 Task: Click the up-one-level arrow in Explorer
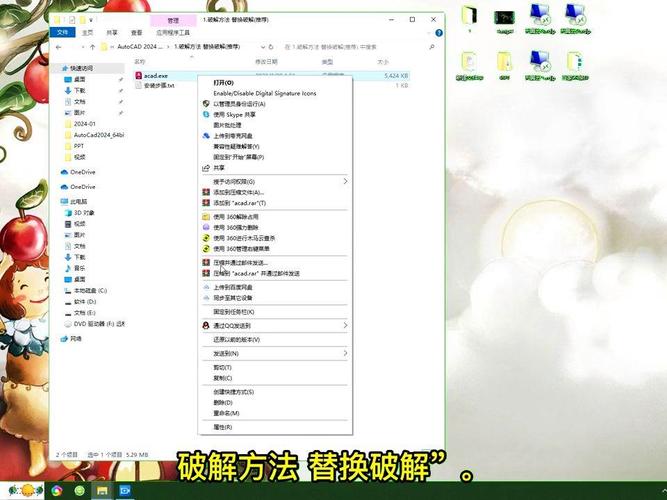pyautogui.click(x=92, y=47)
